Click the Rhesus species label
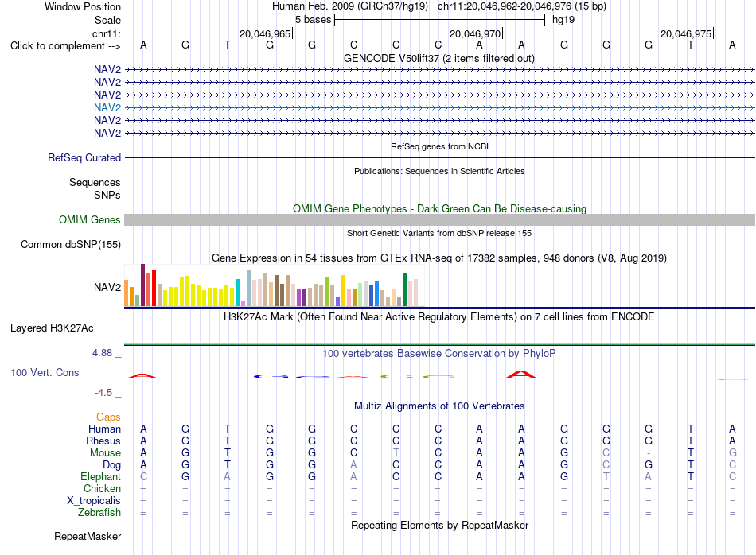 pos(103,441)
